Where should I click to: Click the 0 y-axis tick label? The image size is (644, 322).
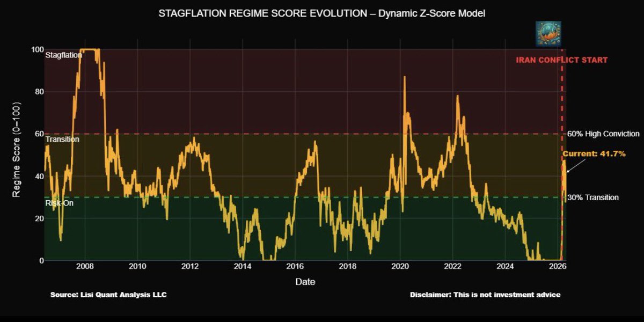pos(40,261)
